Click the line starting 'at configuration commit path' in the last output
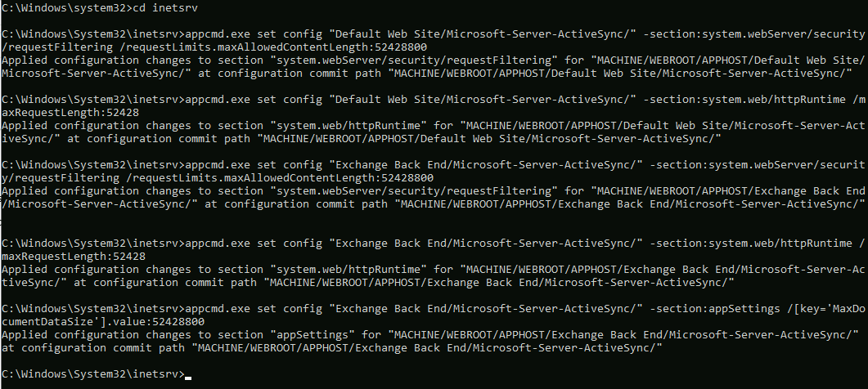Image resolution: width=868 pixels, height=389 pixels. (332, 348)
